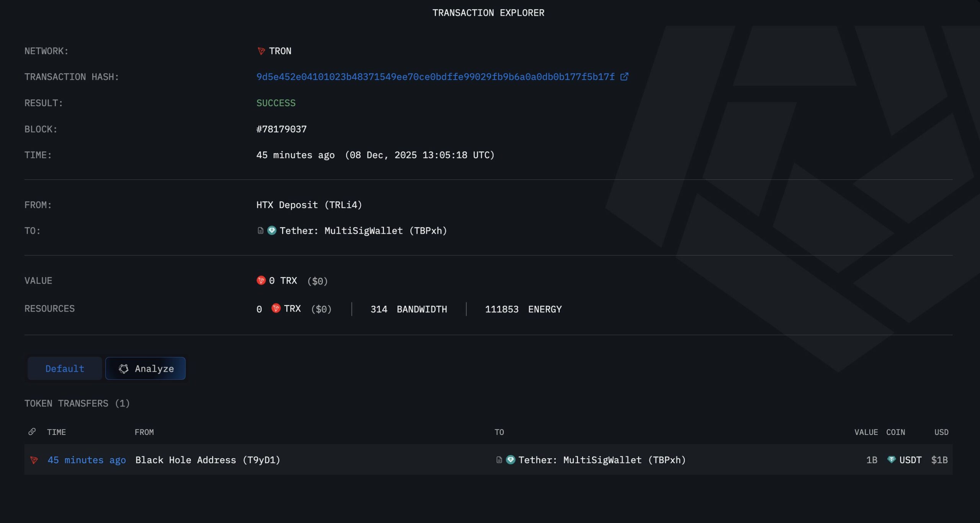Switch to the Analyze tab
The image size is (980, 523).
[145, 369]
